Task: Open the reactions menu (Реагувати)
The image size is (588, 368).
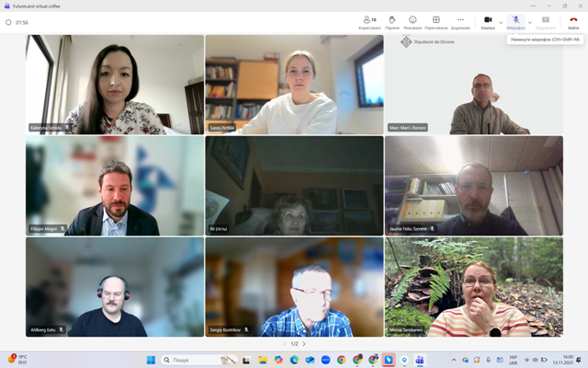Action: pyautogui.click(x=413, y=20)
